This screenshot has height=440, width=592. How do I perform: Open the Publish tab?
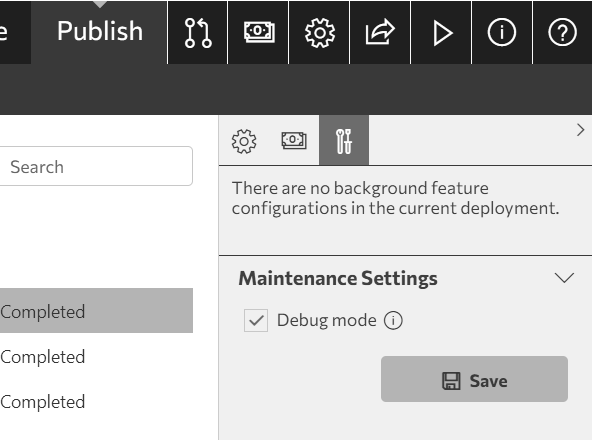click(x=100, y=32)
